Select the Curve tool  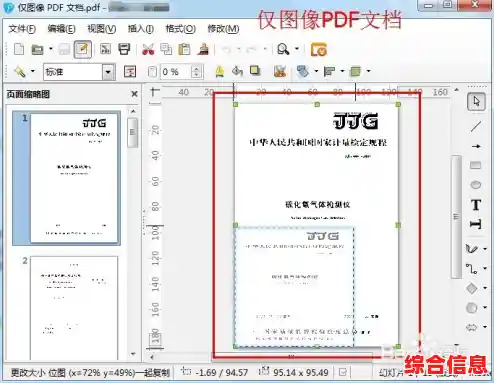point(471,249)
